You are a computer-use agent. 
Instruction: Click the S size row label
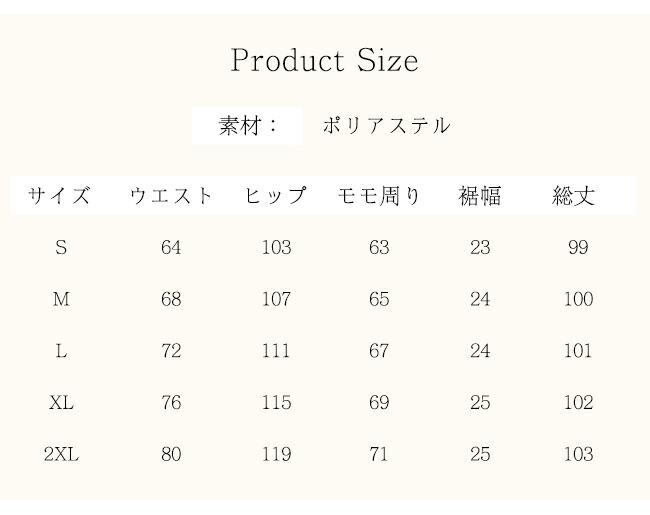(x=61, y=248)
